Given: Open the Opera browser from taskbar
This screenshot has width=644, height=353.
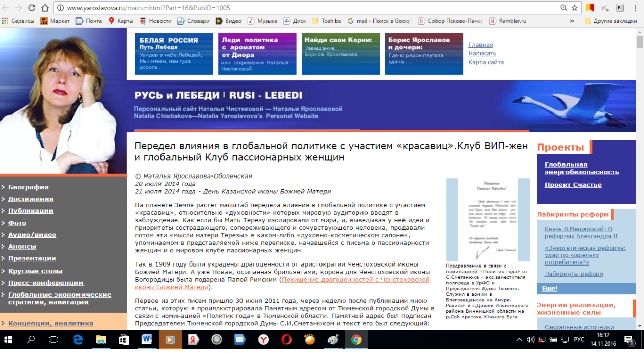Looking at the screenshot, I should tap(286, 340).
